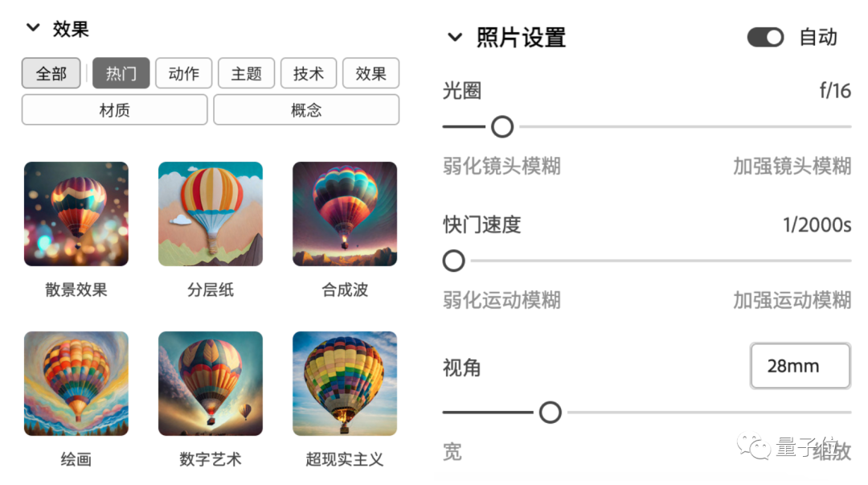Choose the 数字艺术 (Digital Art) effect
The width and height of the screenshot is (868, 485).
pyautogui.click(x=210, y=383)
